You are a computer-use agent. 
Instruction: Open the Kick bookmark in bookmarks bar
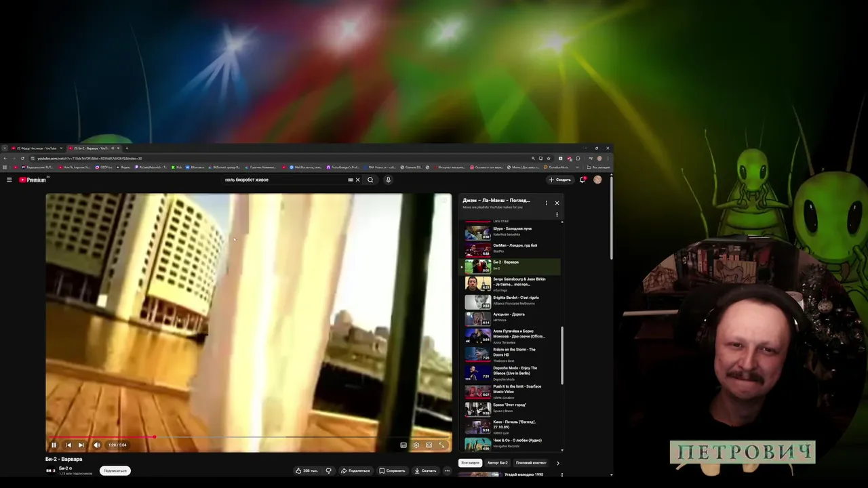click(x=177, y=167)
